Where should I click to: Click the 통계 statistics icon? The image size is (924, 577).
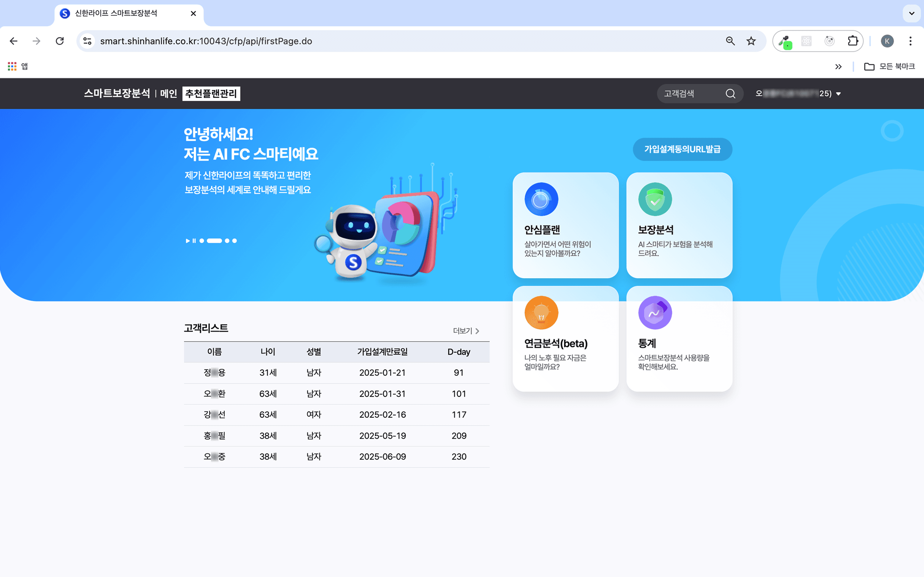pyautogui.click(x=654, y=312)
